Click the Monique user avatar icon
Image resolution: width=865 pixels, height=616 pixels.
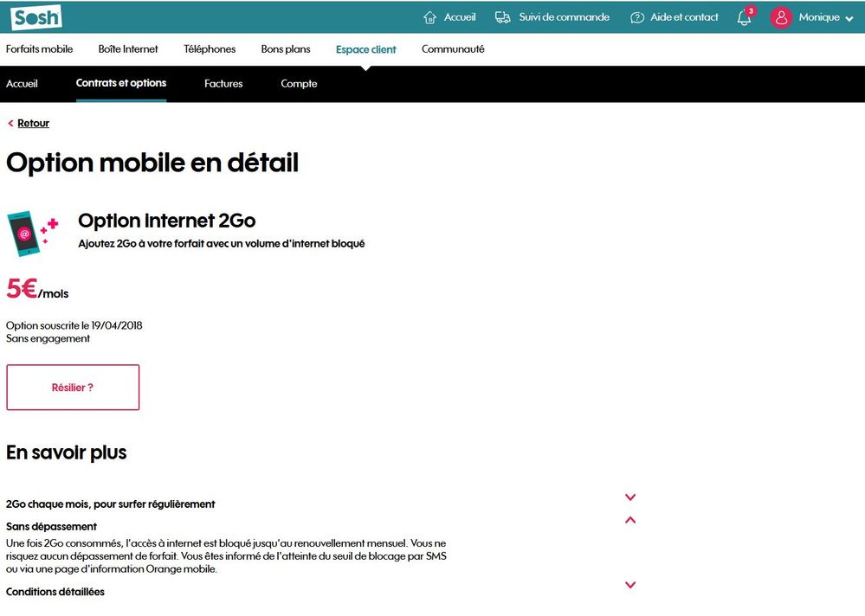(x=781, y=17)
